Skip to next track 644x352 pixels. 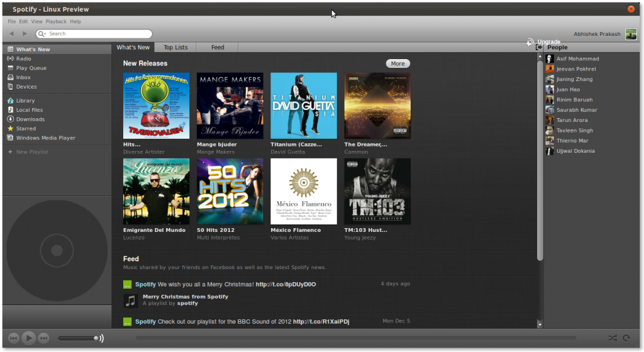[x=43, y=338]
